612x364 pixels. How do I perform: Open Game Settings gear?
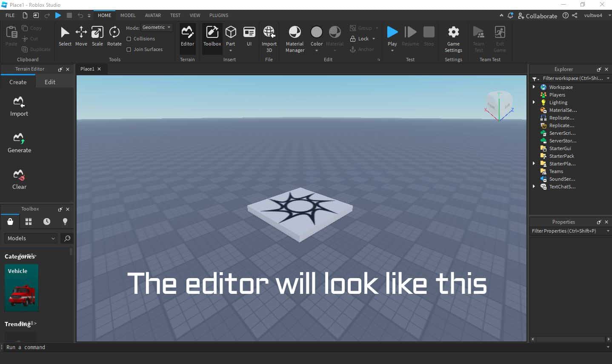[453, 38]
